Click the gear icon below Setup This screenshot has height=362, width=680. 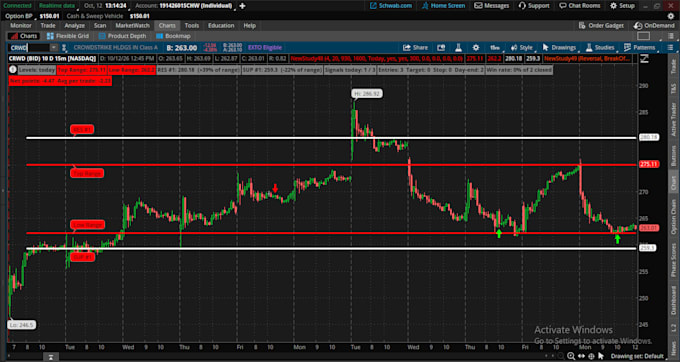click(671, 16)
